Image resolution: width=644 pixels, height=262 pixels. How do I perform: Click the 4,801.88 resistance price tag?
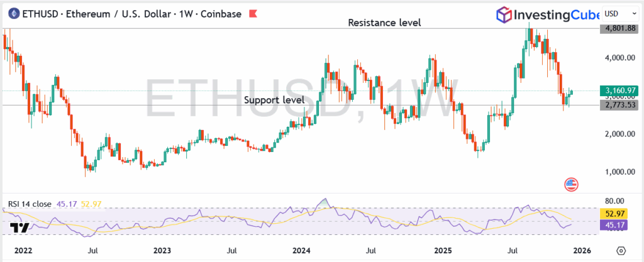coord(618,28)
